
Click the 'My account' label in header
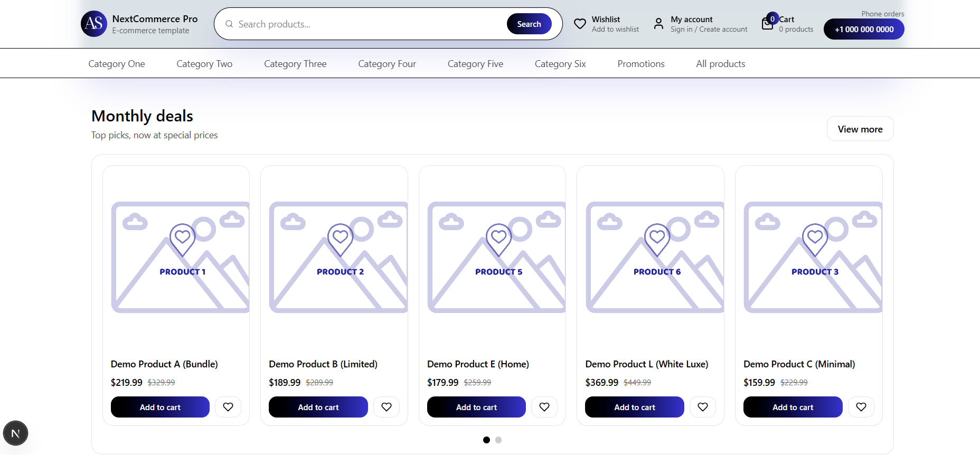pyautogui.click(x=692, y=19)
